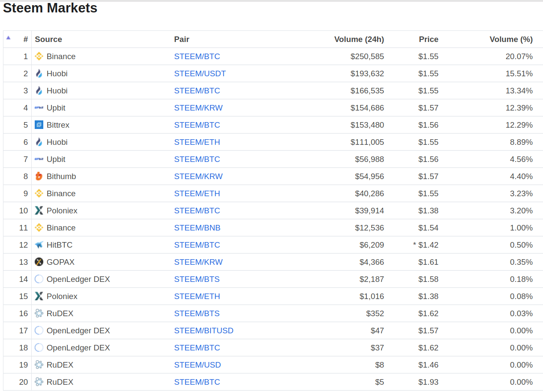The height and width of the screenshot is (392, 543).
Task: Click the Binance logo in row 1
Action: click(x=39, y=56)
